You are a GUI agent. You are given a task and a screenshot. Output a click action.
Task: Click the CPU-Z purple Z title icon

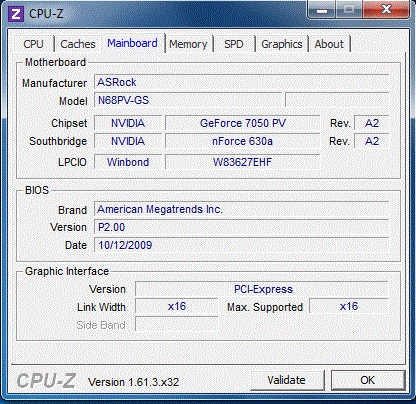[x=16, y=14]
